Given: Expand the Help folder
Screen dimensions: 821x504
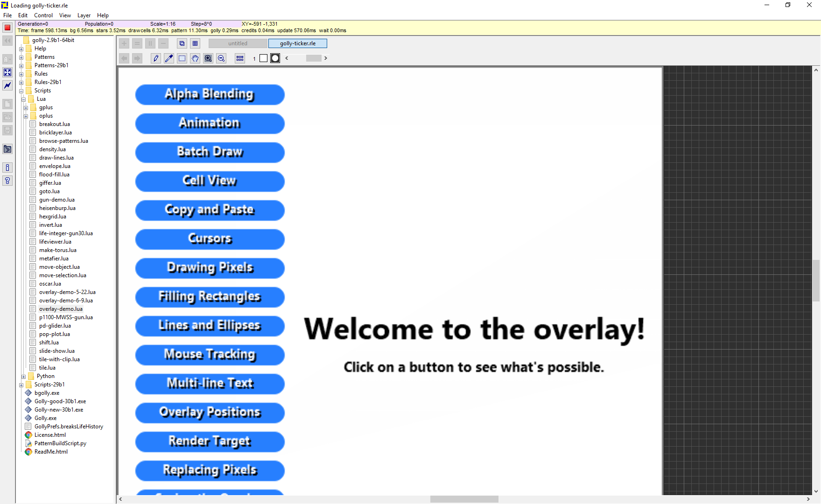Looking at the screenshot, I should (x=21, y=49).
